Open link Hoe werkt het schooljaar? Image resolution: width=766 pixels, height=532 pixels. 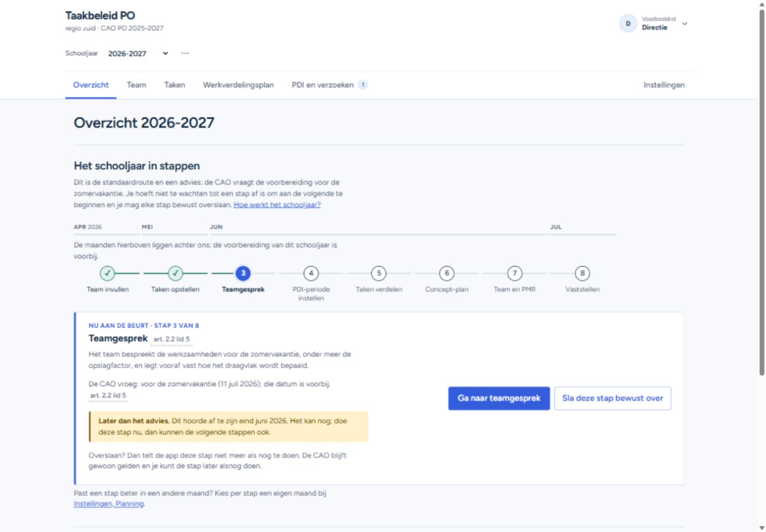pos(277,205)
